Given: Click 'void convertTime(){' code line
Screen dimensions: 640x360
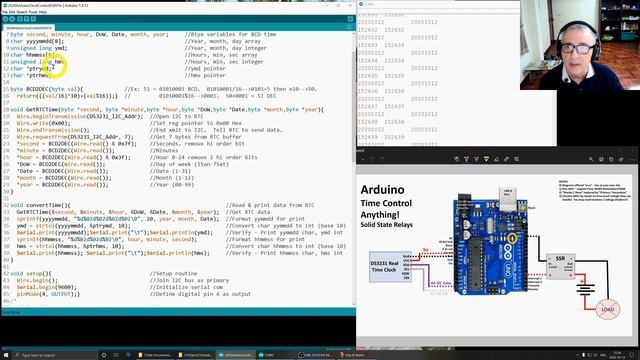Looking at the screenshot, I should click(40, 205).
